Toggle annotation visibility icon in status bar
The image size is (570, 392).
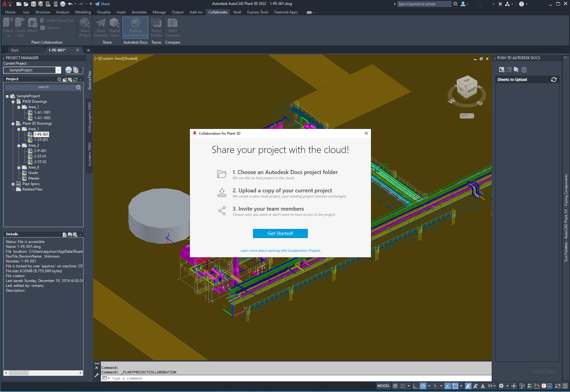[468, 386]
